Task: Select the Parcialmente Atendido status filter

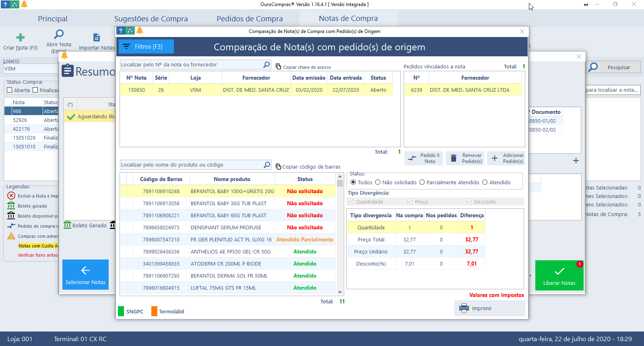Action: click(x=422, y=182)
